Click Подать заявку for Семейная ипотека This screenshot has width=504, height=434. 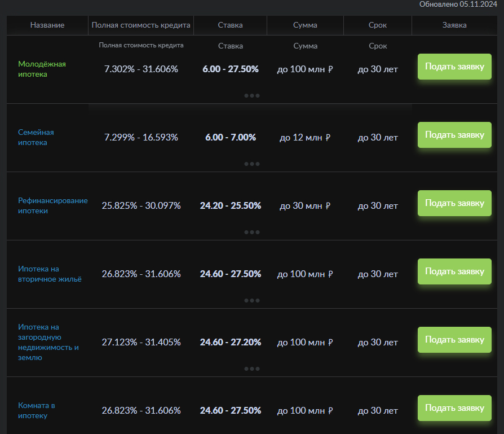coord(454,135)
